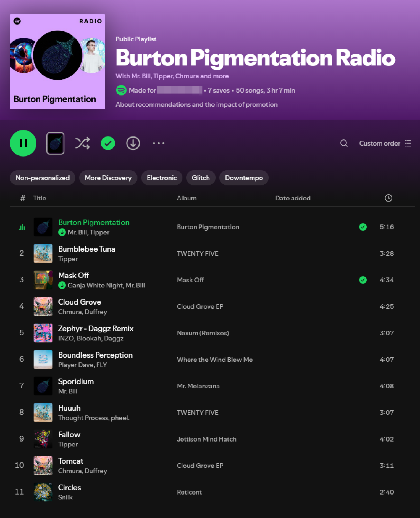This screenshot has height=518, width=420.
Task: Sort by the Date added column header
Action: click(293, 198)
